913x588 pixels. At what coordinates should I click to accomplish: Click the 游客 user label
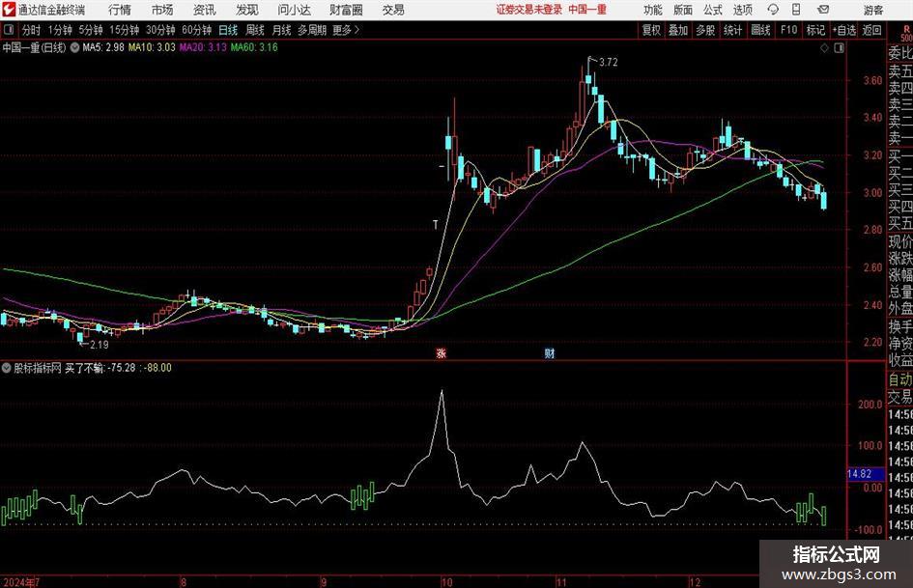[x=873, y=10]
